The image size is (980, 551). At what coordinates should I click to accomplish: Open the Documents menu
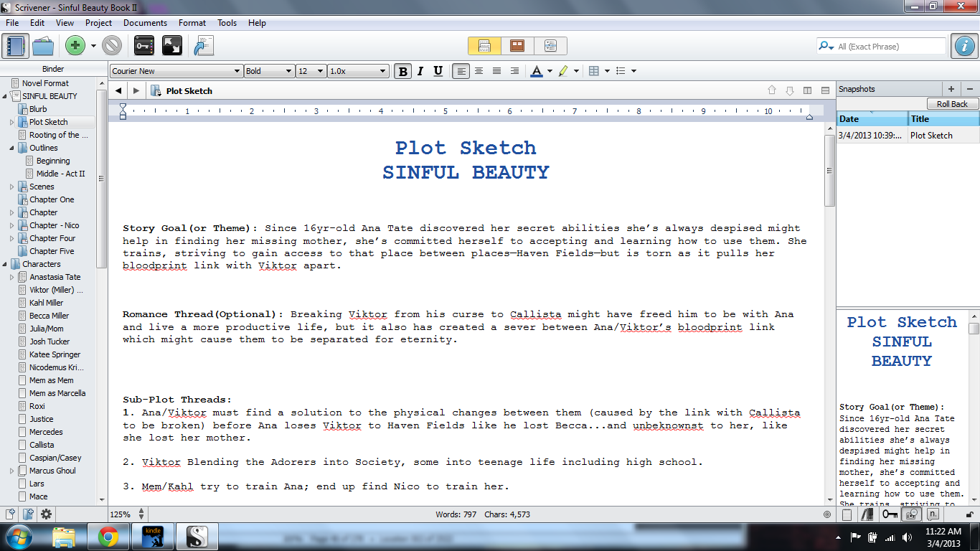pos(145,23)
